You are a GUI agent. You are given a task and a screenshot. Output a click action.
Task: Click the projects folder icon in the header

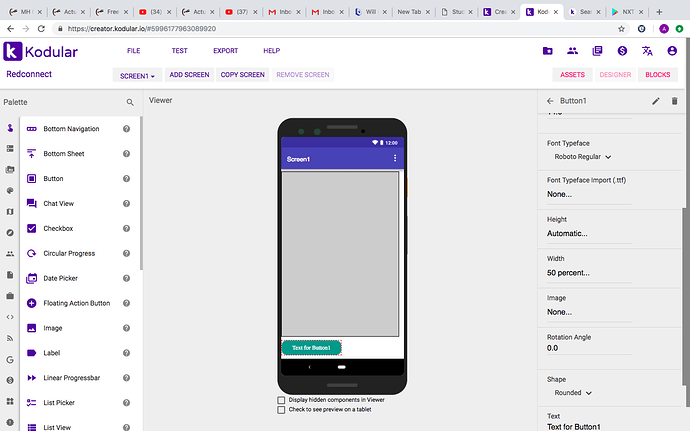547,51
